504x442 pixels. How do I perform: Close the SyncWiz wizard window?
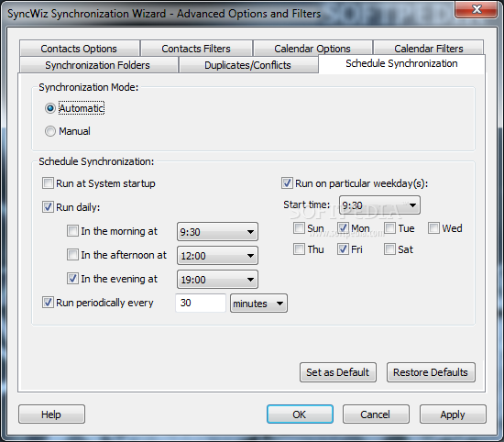click(477, 9)
